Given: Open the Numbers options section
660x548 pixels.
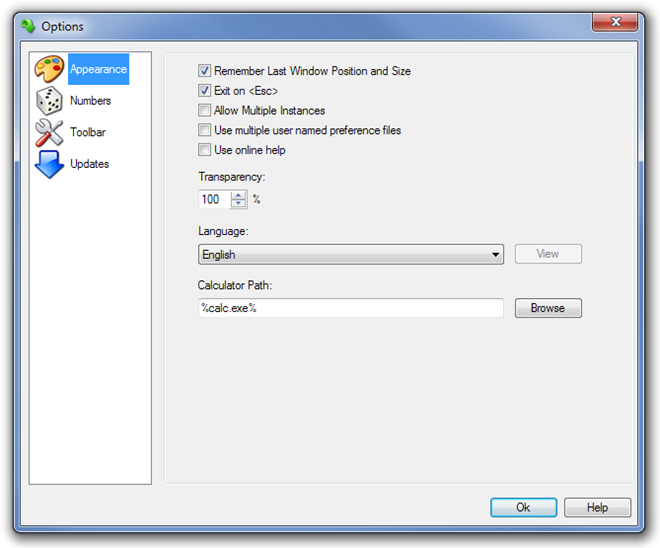Looking at the screenshot, I should coord(90,101).
